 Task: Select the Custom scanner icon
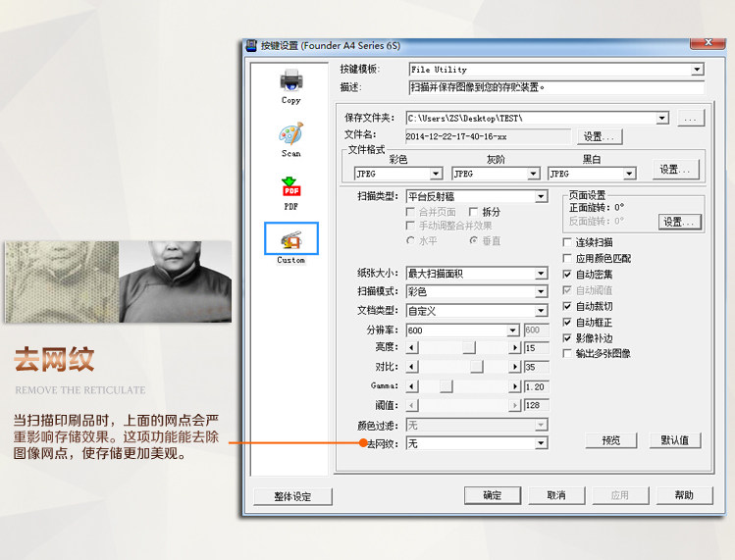tap(291, 239)
